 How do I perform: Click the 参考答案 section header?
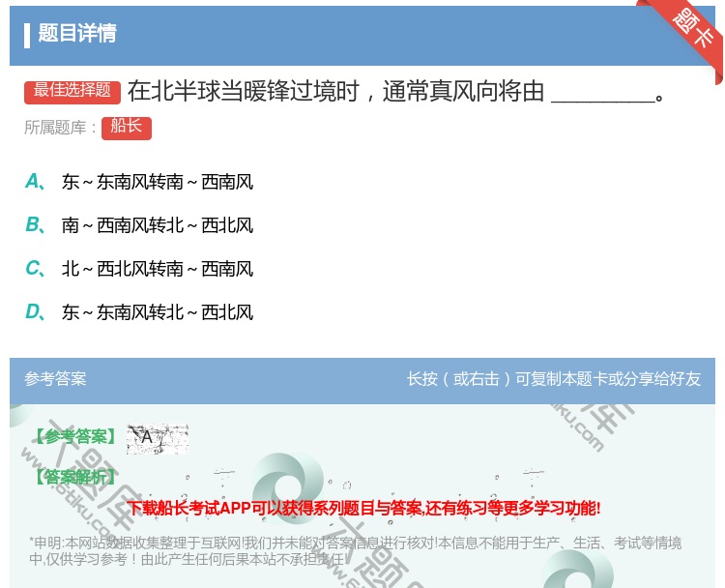55,379
